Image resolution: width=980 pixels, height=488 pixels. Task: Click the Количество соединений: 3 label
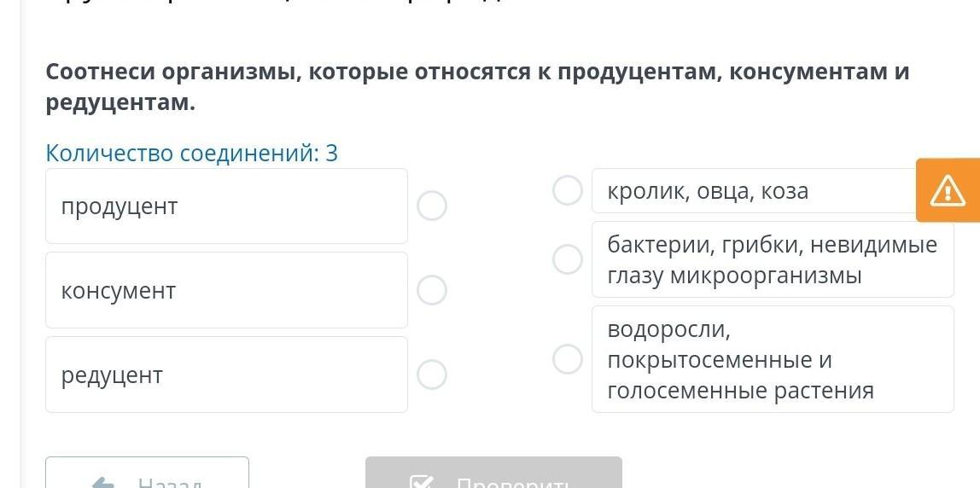[x=192, y=154]
